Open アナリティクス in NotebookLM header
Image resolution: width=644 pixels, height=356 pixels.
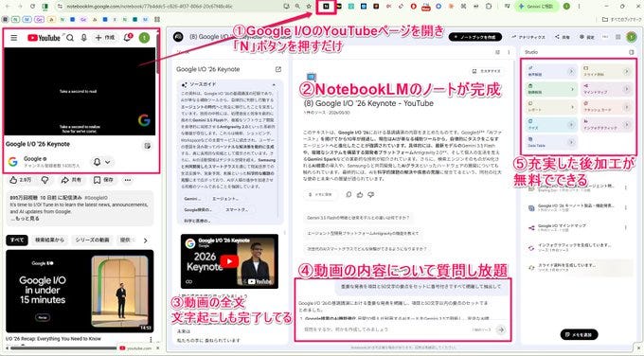pyautogui.click(x=528, y=37)
